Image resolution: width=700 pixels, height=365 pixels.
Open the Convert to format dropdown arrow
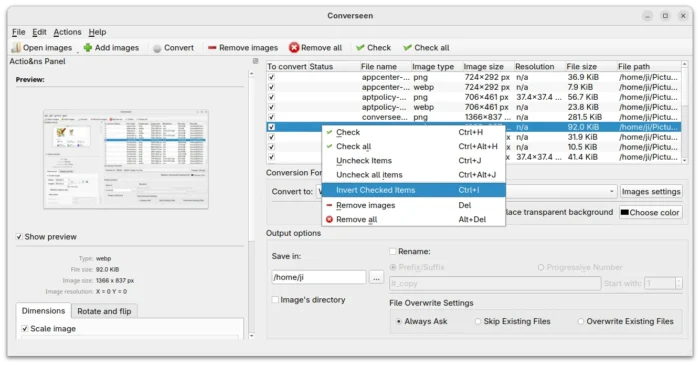point(612,191)
